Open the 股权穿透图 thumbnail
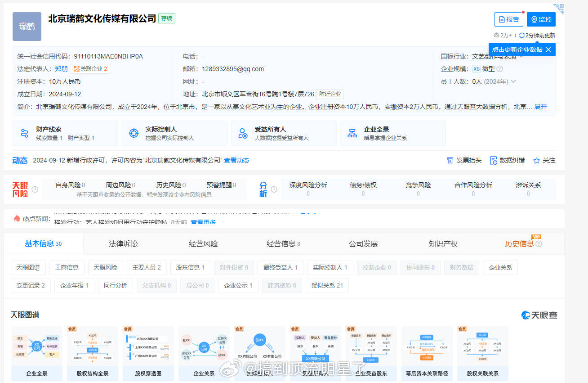This screenshot has height=383, width=588. pos(148,354)
